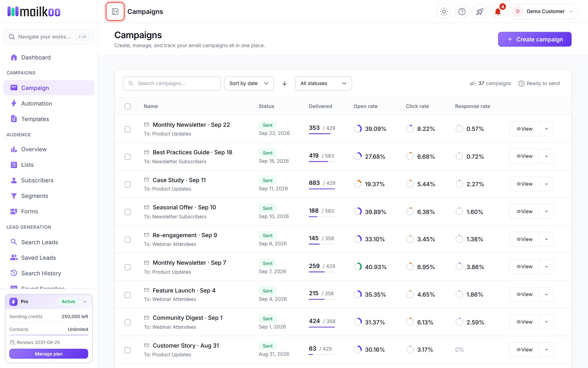
Task: Click the Automation lightning bolt icon
Action: point(14,103)
